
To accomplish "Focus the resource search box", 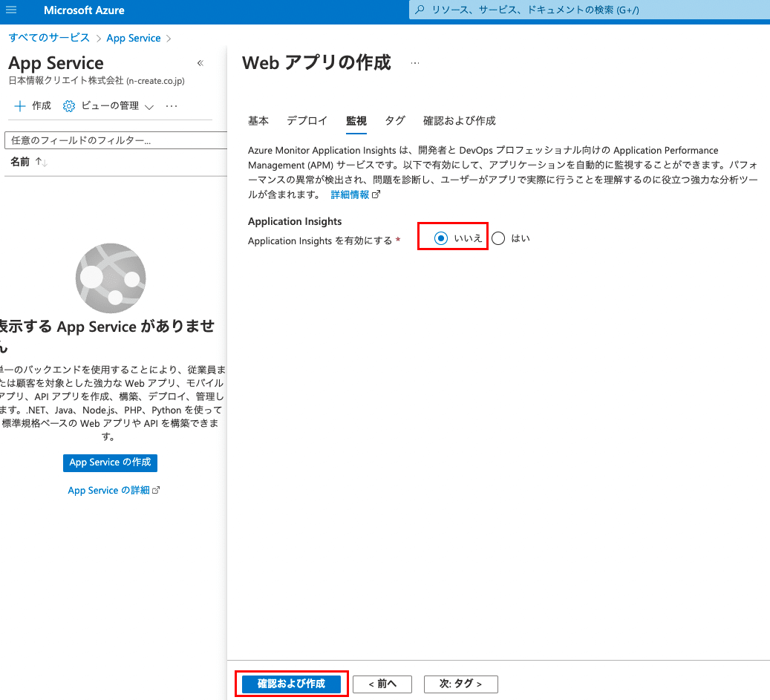I will (590, 10).
